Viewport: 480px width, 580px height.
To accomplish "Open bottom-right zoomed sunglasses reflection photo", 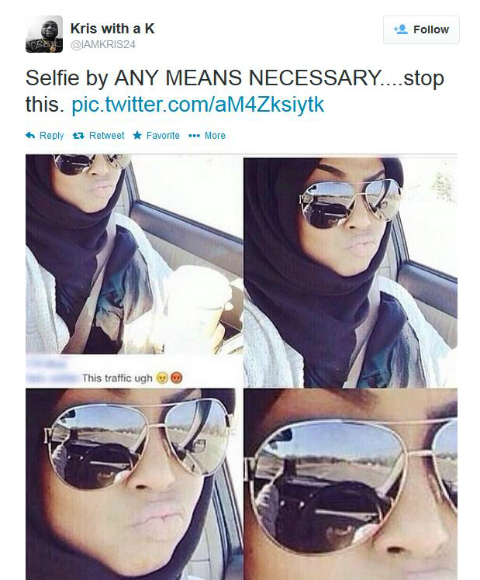I will (351, 484).
